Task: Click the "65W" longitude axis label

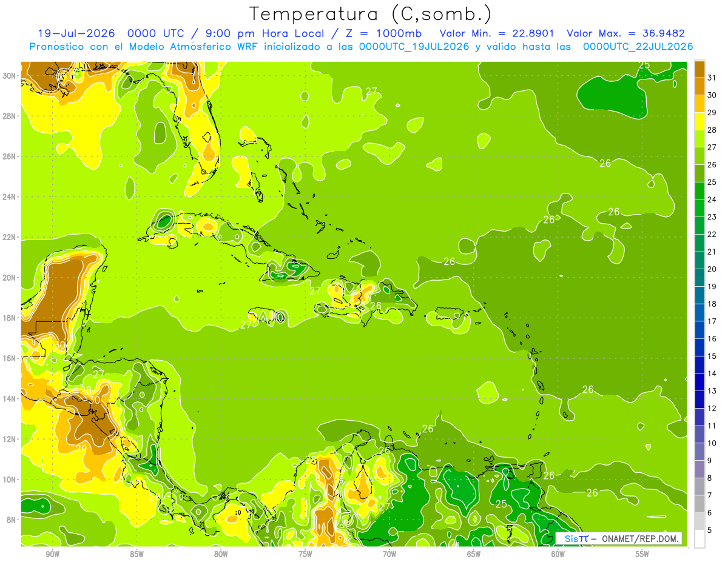Action: (474, 555)
